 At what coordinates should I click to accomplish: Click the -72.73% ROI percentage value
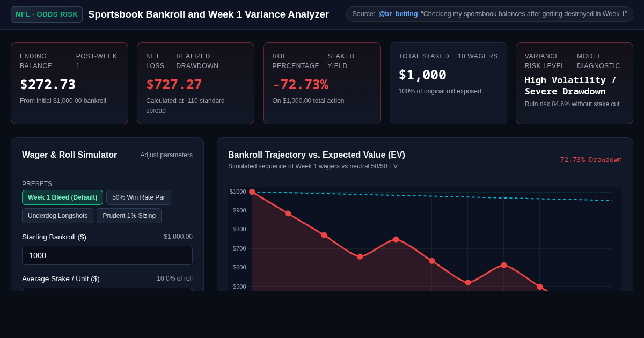(x=300, y=84)
